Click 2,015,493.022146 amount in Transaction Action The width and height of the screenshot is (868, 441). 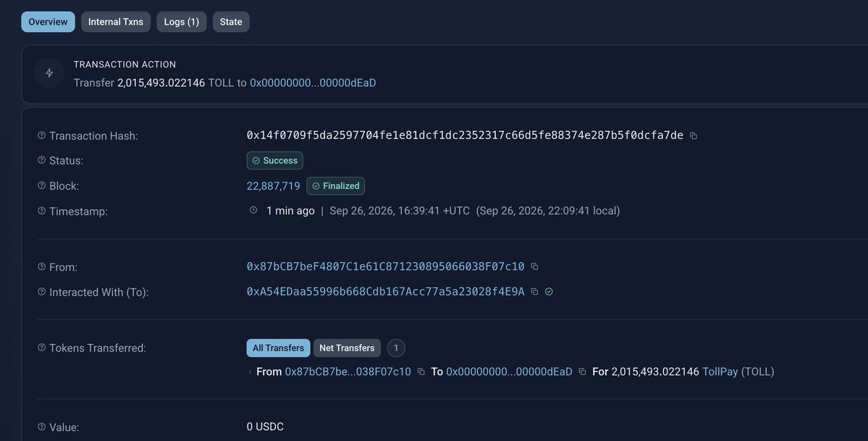(161, 83)
